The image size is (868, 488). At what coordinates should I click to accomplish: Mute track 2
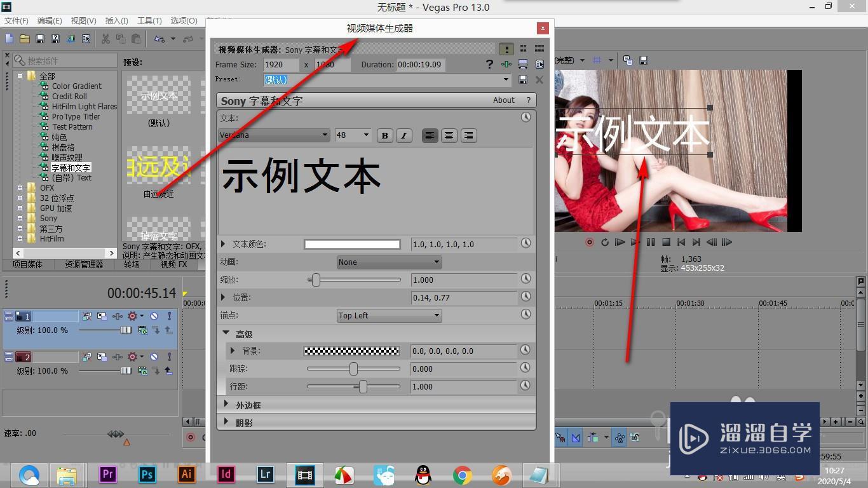coord(154,356)
